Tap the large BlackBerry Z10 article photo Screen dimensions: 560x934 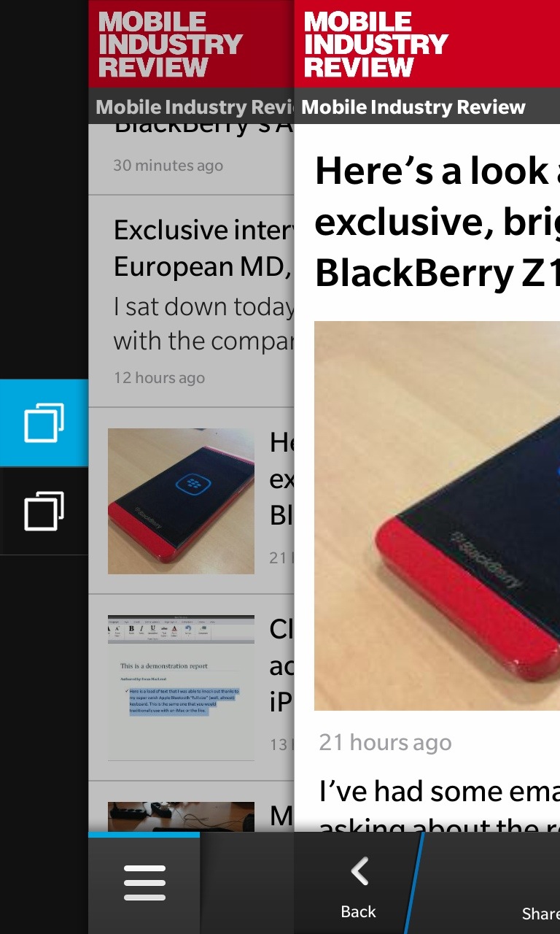tap(437, 516)
